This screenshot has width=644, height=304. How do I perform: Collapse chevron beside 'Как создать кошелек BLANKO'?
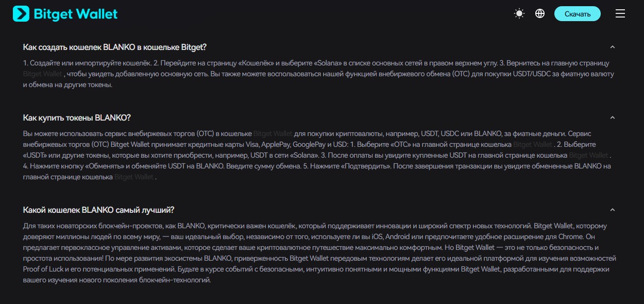613,47
